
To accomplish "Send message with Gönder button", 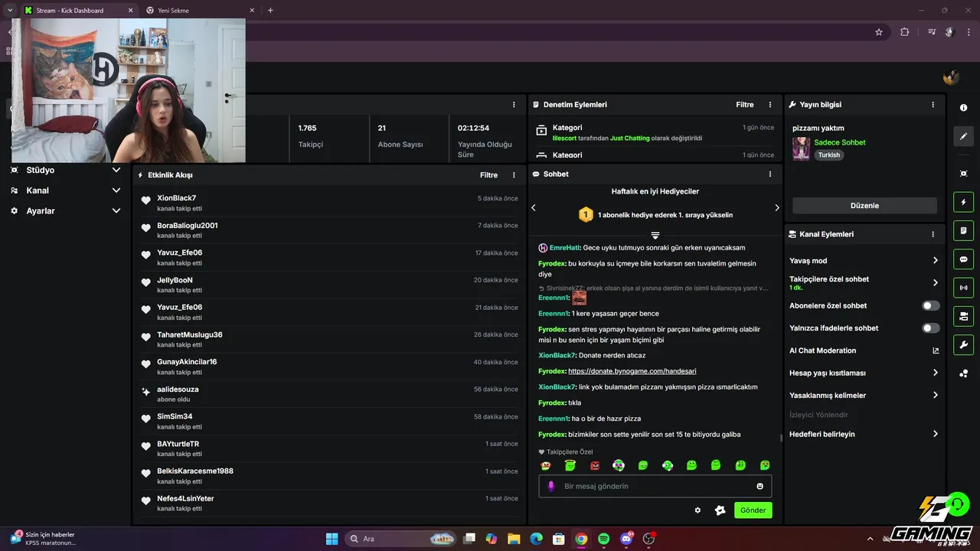I will click(753, 510).
